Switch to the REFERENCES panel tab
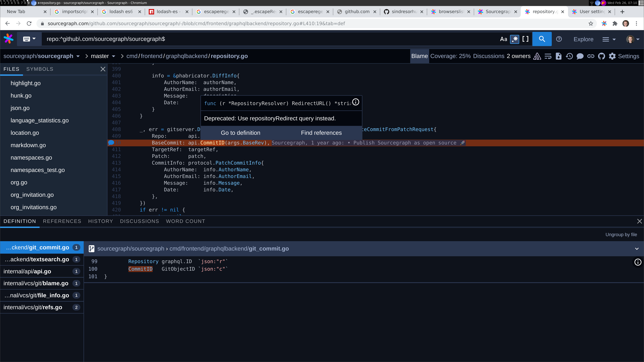The image size is (644, 362). pyautogui.click(x=62, y=221)
